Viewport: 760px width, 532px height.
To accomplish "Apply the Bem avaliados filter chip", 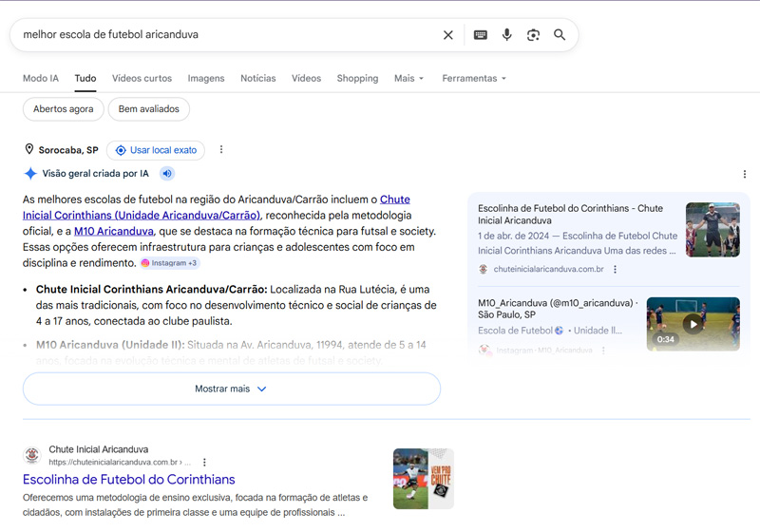I will click(149, 109).
